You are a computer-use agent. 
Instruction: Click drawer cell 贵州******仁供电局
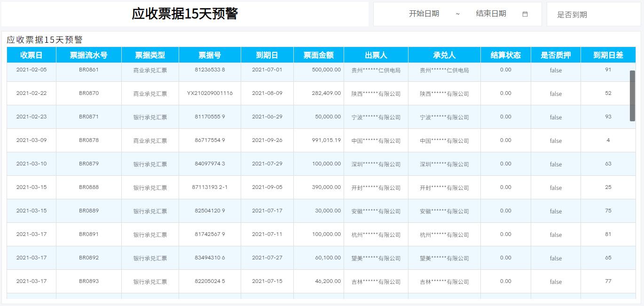tap(376, 70)
